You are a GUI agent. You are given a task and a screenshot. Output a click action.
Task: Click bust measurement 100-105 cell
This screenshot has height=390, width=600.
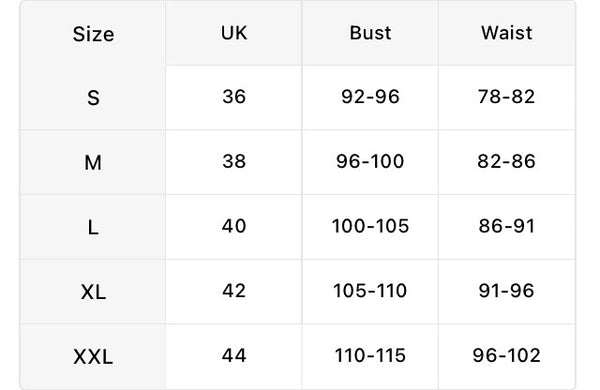[x=370, y=226]
